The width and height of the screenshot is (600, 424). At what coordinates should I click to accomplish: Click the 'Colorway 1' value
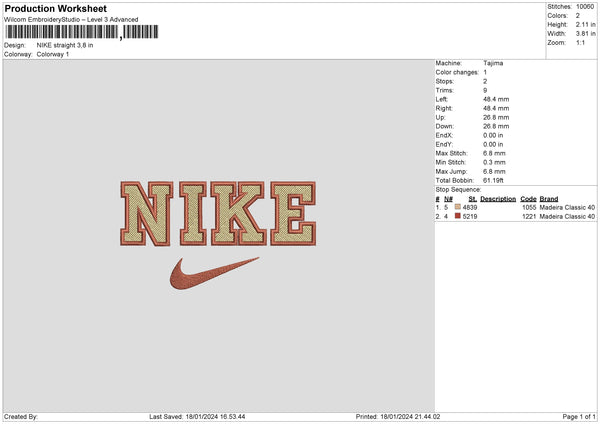point(53,54)
